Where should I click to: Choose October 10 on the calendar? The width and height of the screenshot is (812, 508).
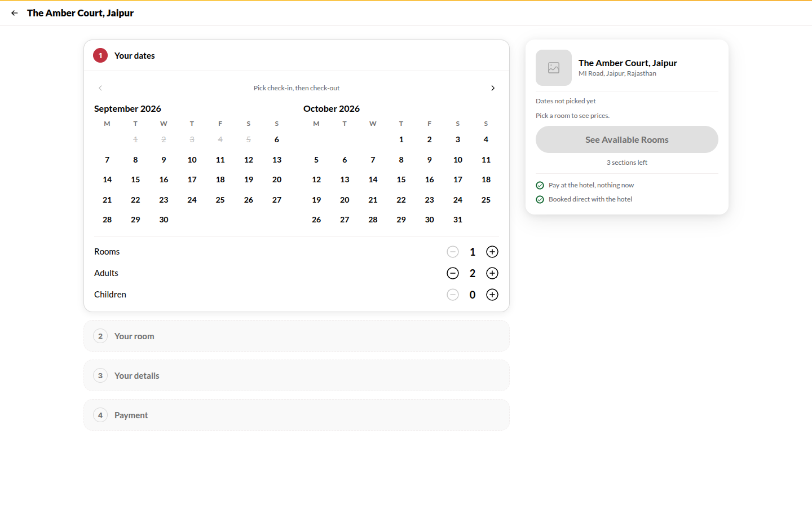pyautogui.click(x=458, y=160)
